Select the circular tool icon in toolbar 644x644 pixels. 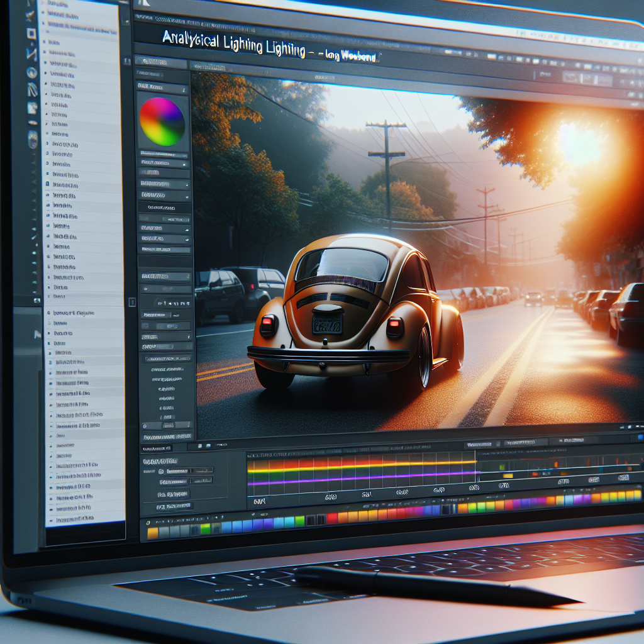click(x=31, y=72)
